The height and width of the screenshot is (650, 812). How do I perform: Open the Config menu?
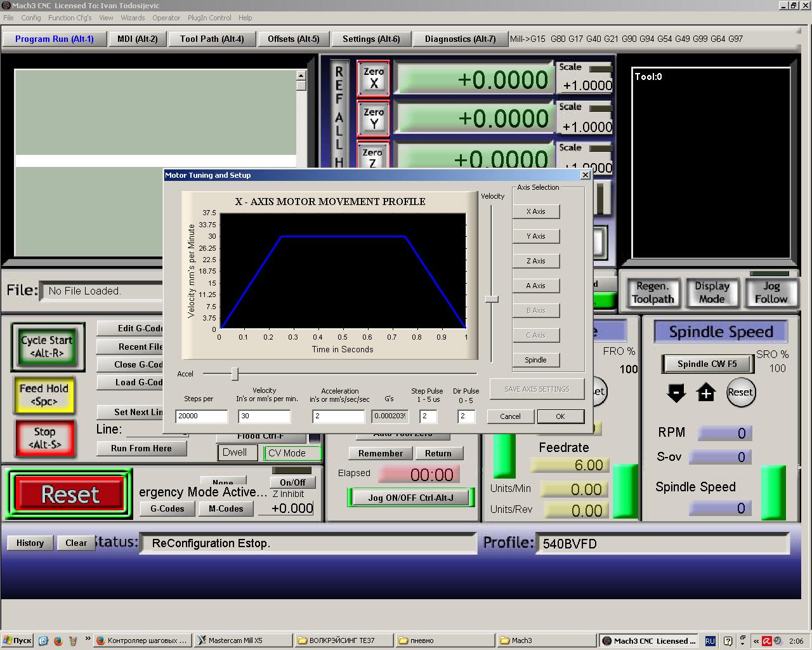coord(31,18)
